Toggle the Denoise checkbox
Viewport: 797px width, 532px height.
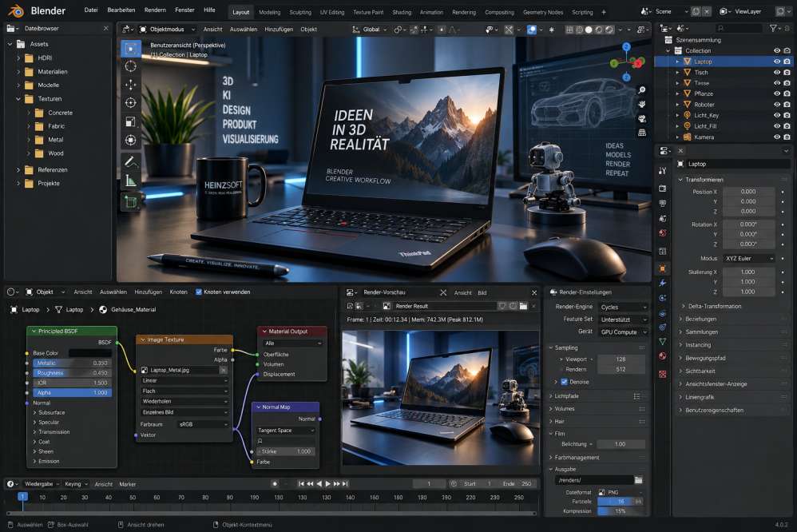point(564,382)
